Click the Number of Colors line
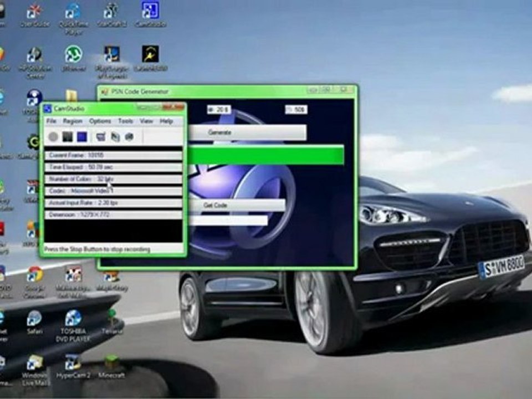This screenshot has width=532, height=399. click(x=113, y=179)
